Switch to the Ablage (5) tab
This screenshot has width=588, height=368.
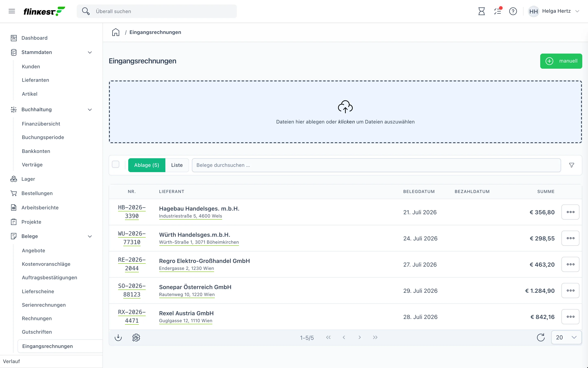pos(147,165)
